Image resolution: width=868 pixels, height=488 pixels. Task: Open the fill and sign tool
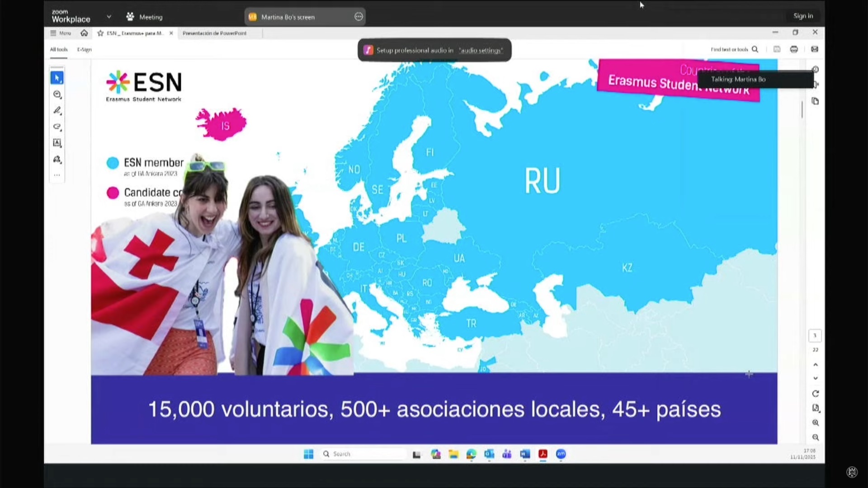(57, 160)
